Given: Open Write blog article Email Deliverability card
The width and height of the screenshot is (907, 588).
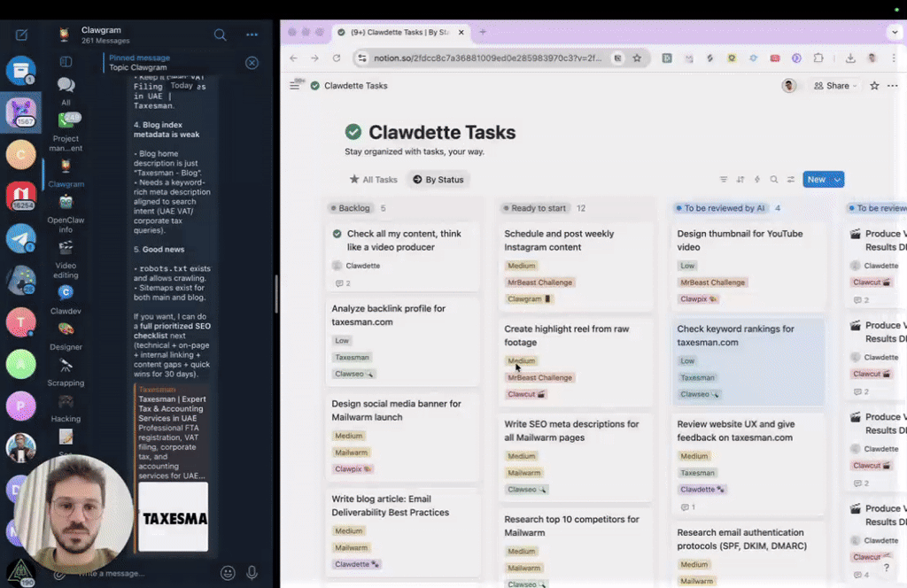Looking at the screenshot, I should [402, 531].
